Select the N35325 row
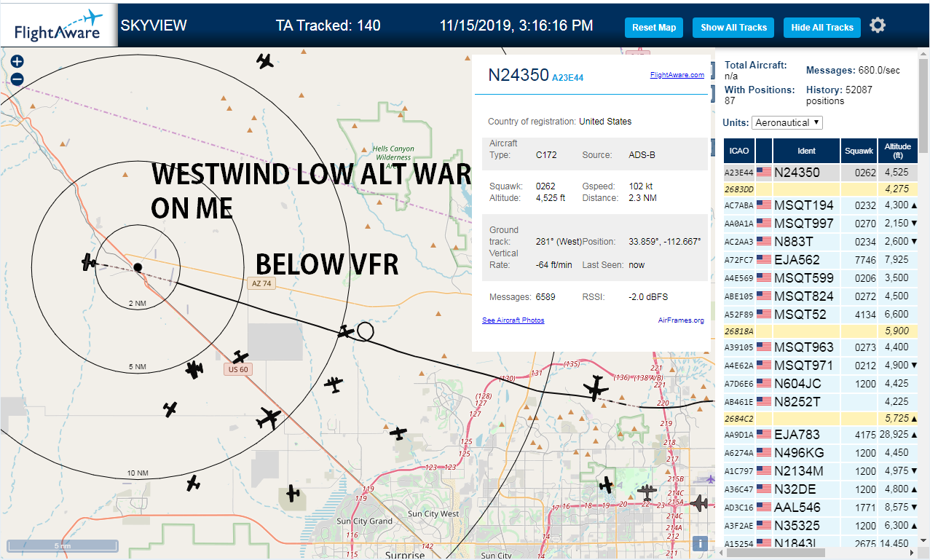The image size is (930, 560). pyautogui.click(x=820, y=525)
